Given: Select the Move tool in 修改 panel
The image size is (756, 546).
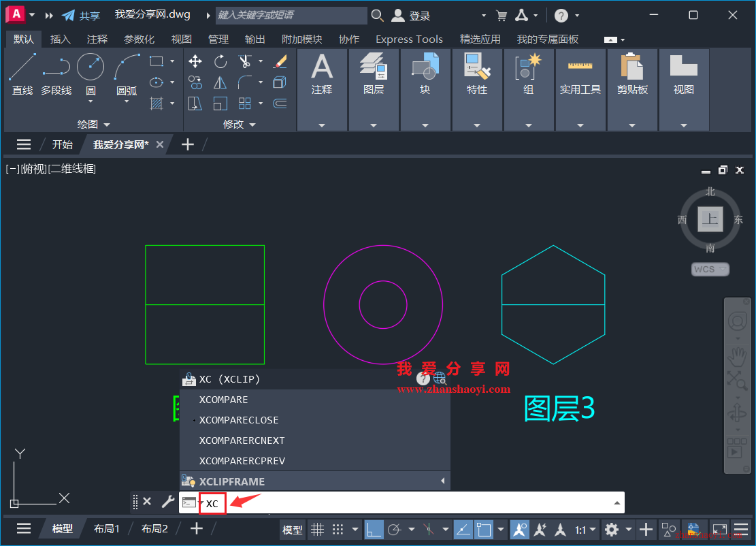Looking at the screenshot, I should coord(195,61).
